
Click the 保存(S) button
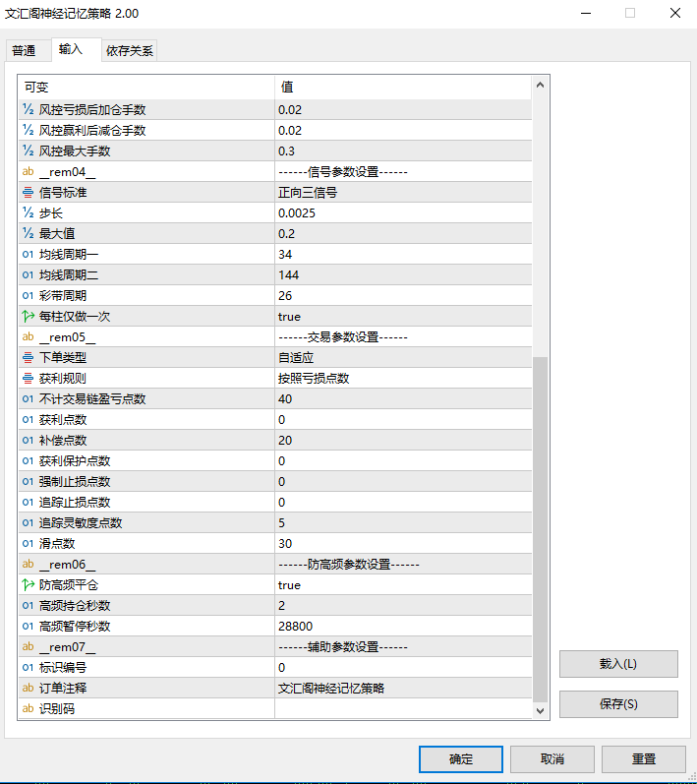click(x=617, y=704)
